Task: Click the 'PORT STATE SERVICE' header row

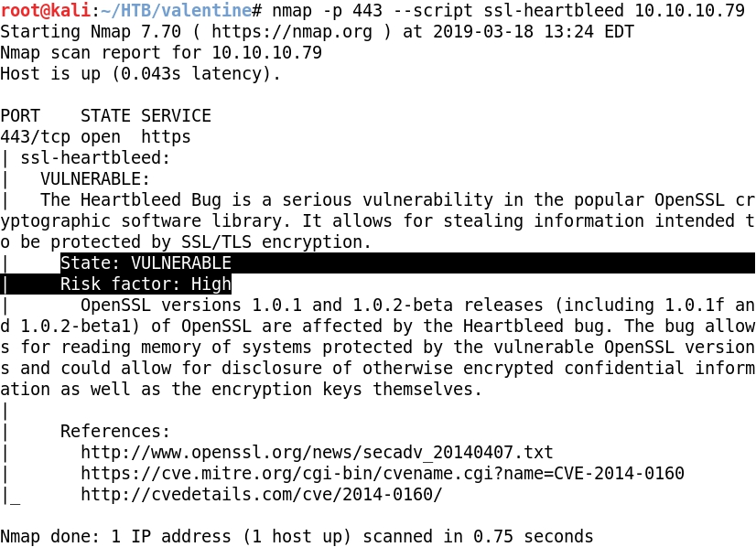Action: [105, 116]
